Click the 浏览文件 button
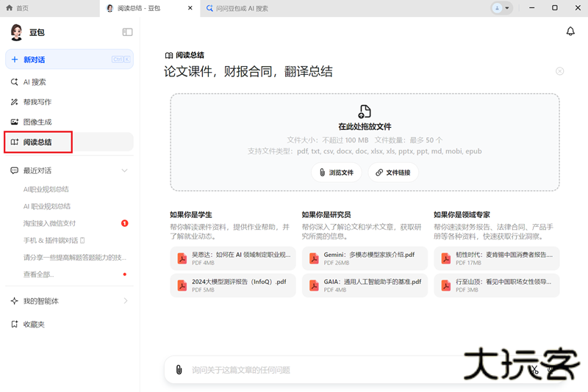Viewport: 588px width, 392px height. (x=337, y=173)
